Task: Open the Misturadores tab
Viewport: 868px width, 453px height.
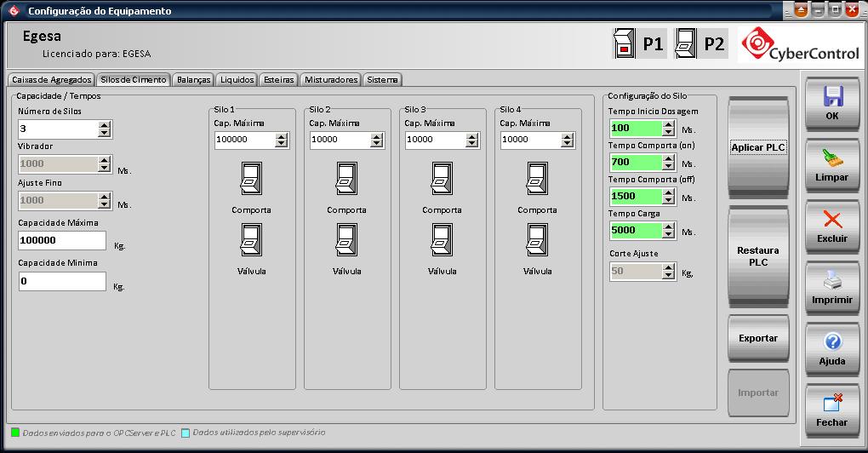Action: [x=331, y=79]
